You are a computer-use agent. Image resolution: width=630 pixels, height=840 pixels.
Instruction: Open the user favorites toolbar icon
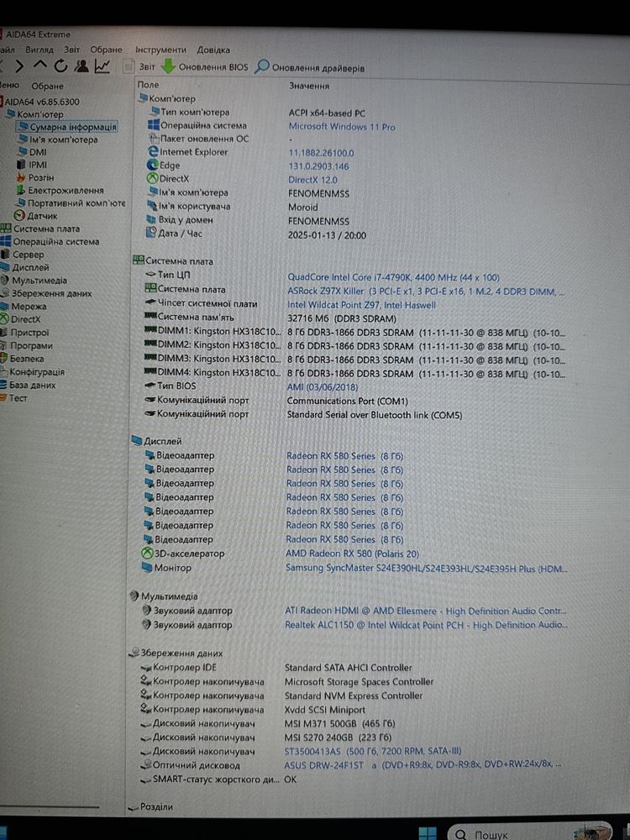tap(81, 66)
